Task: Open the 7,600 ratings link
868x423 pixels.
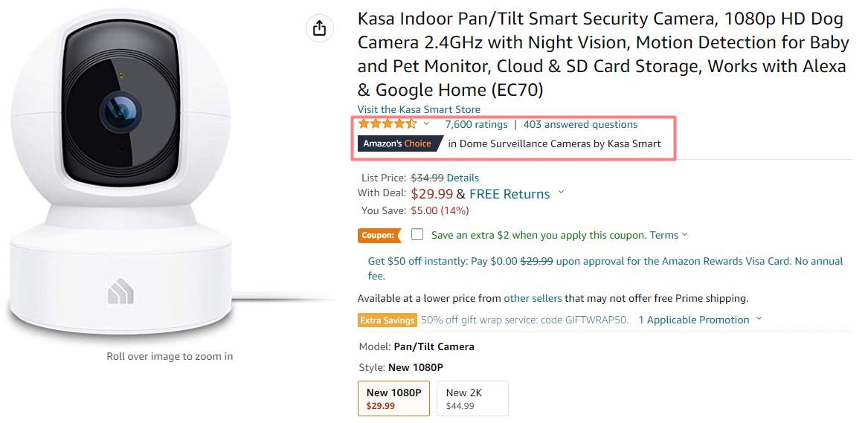Action: point(476,124)
